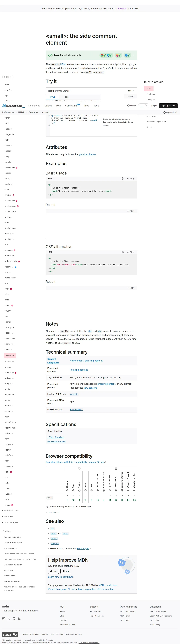Open the Guides menu
The height and width of the screenshot is (644, 180).
[x=48, y=106]
